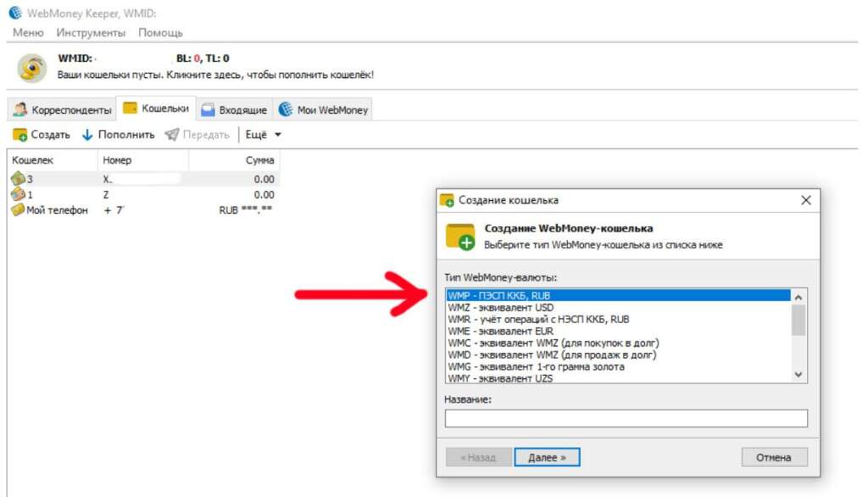Open the Ещё dropdown menu

(x=263, y=135)
